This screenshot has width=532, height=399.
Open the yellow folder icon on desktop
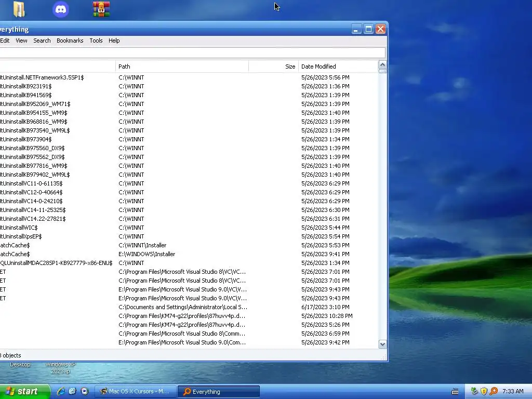click(x=19, y=9)
